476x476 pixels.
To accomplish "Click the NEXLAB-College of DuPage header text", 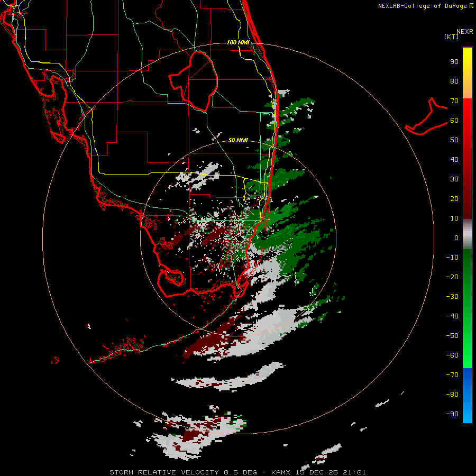I will pyautogui.click(x=425, y=6).
